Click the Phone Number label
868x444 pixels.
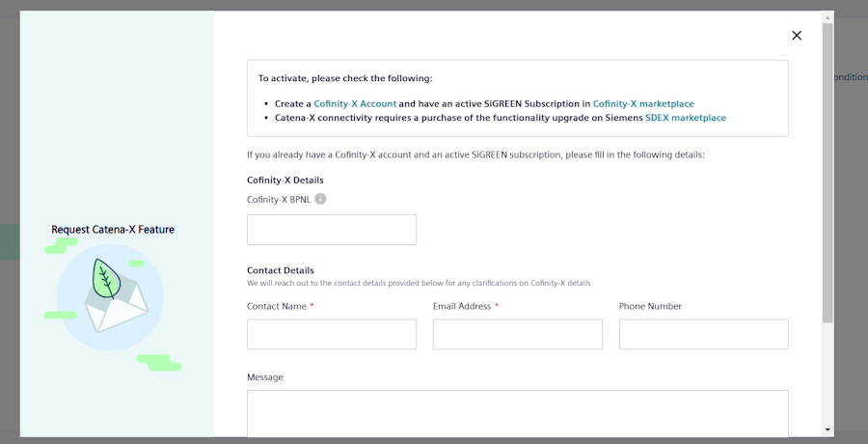(x=650, y=306)
